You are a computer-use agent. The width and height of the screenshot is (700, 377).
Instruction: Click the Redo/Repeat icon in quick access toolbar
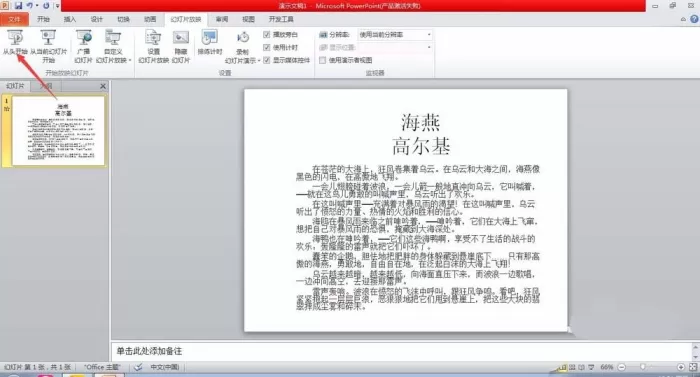pos(46,6)
